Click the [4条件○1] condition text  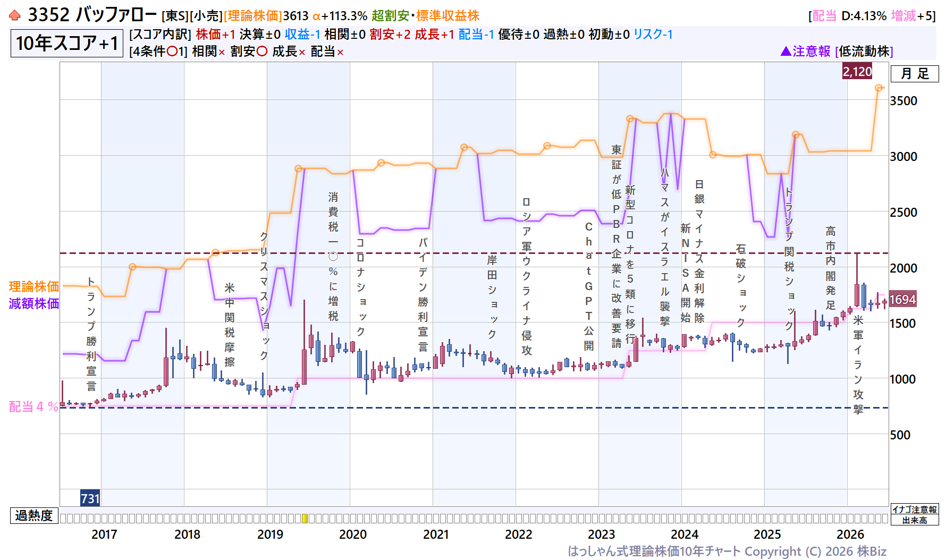(x=158, y=52)
